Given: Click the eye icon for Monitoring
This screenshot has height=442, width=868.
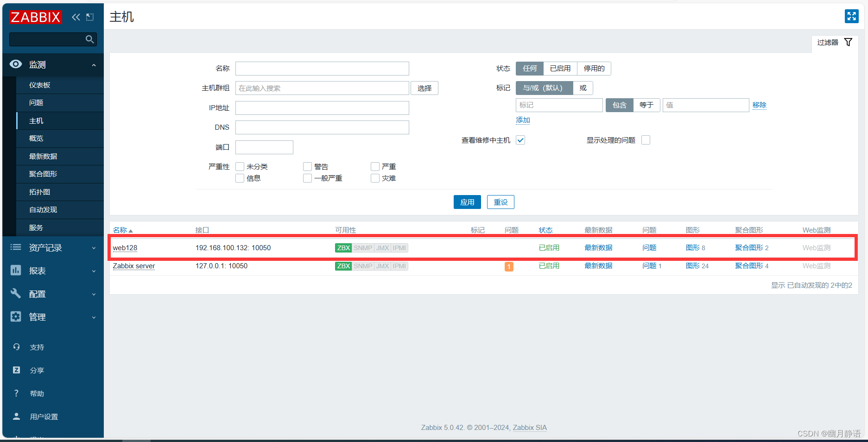Looking at the screenshot, I should tap(16, 64).
